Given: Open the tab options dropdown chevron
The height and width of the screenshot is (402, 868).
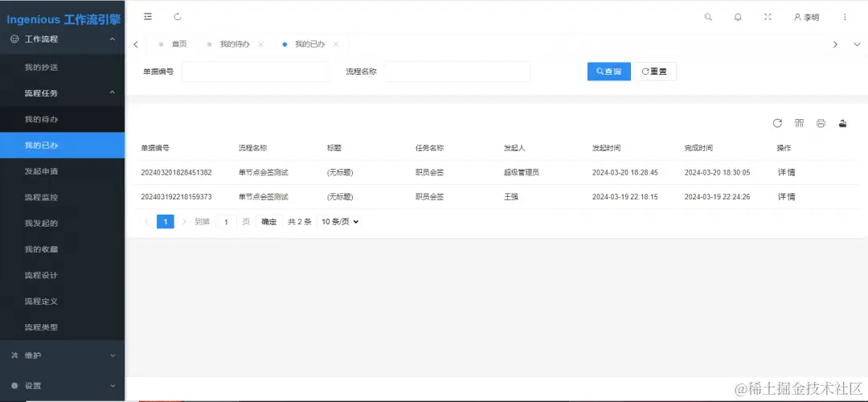Looking at the screenshot, I should [x=857, y=44].
